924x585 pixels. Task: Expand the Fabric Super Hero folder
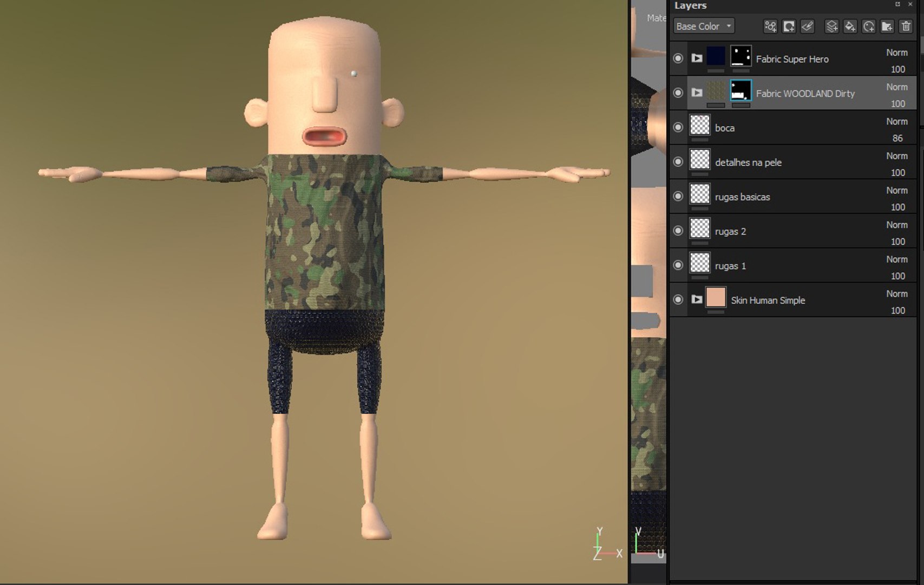coord(697,58)
